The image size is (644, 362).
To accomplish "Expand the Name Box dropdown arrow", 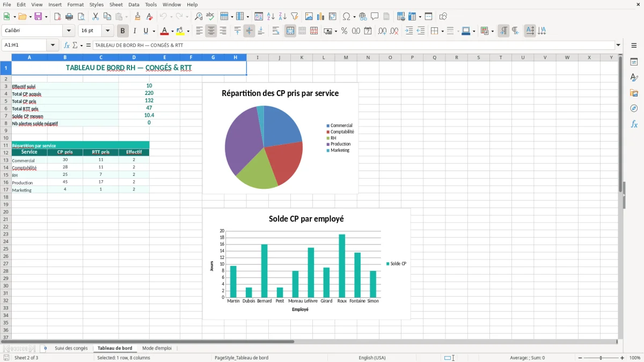I will [54, 46].
